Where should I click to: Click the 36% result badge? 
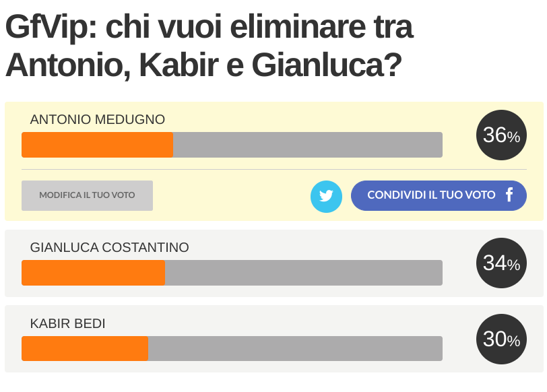pos(501,135)
